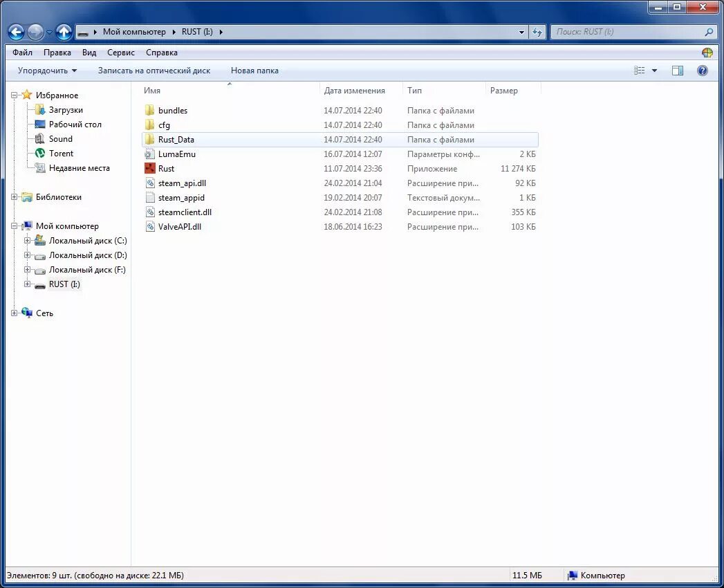Refresh the RUST (I:) folder view
The image size is (724, 588).
[x=537, y=32]
